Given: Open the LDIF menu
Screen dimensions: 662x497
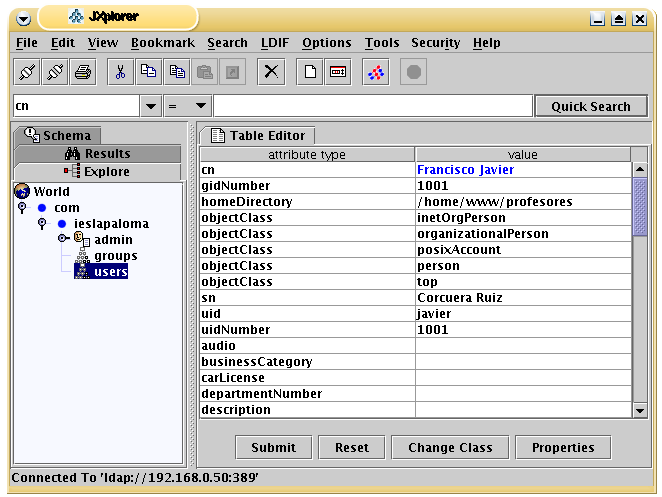Looking at the screenshot, I should pos(274,43).
